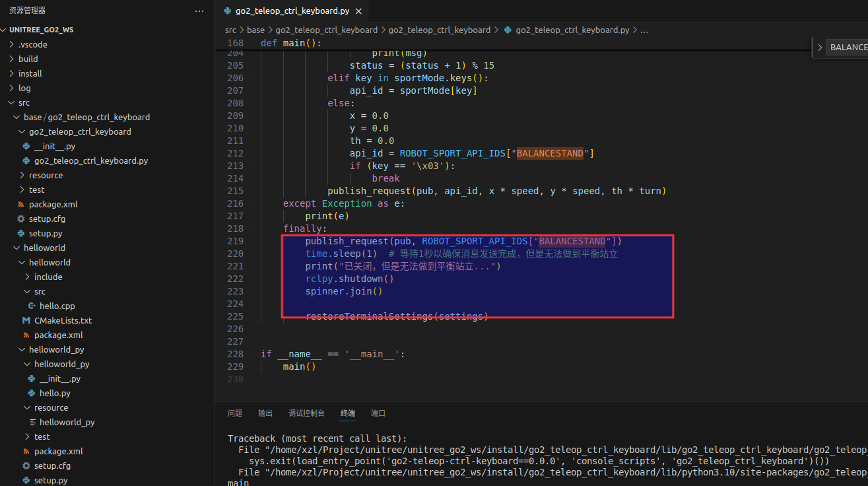The height and width of the screenshot is (486, 868).
Task: Expand the test folder below helloworld_py file
Action: point(27,436)
